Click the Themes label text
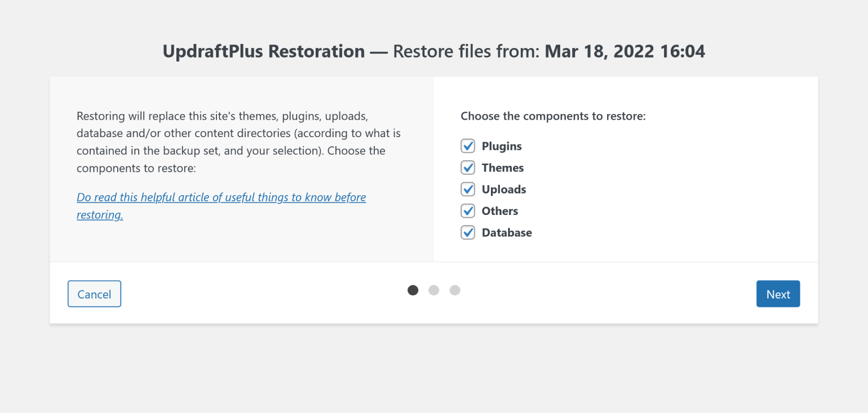868x413 pixels. coord(503,168)
